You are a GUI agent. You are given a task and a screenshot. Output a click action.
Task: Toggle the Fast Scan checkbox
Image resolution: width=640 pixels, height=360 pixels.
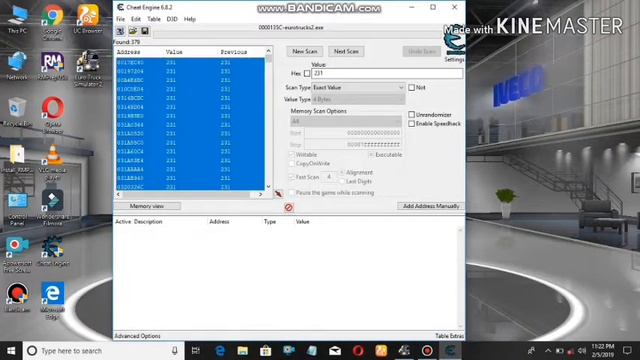click(292, 177)
